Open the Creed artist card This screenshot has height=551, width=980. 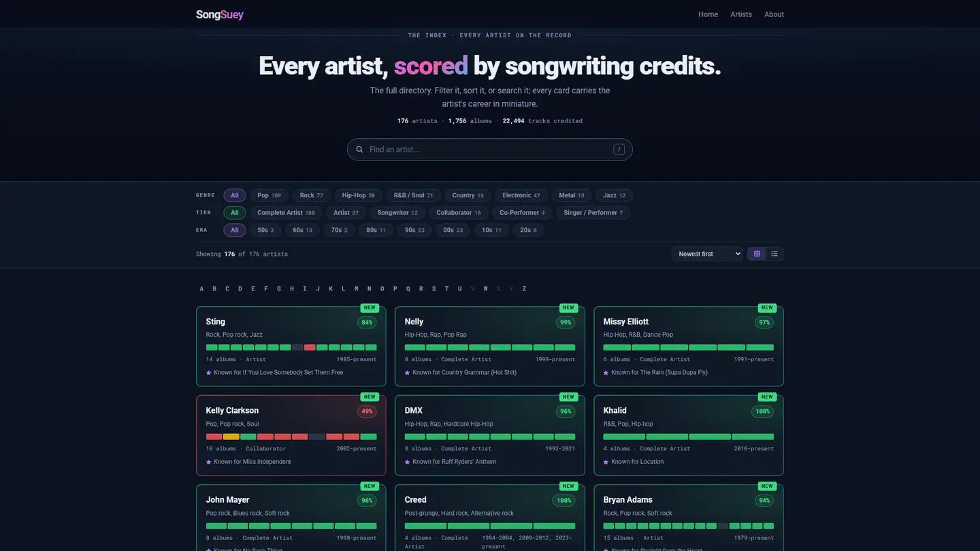(489, 518)
